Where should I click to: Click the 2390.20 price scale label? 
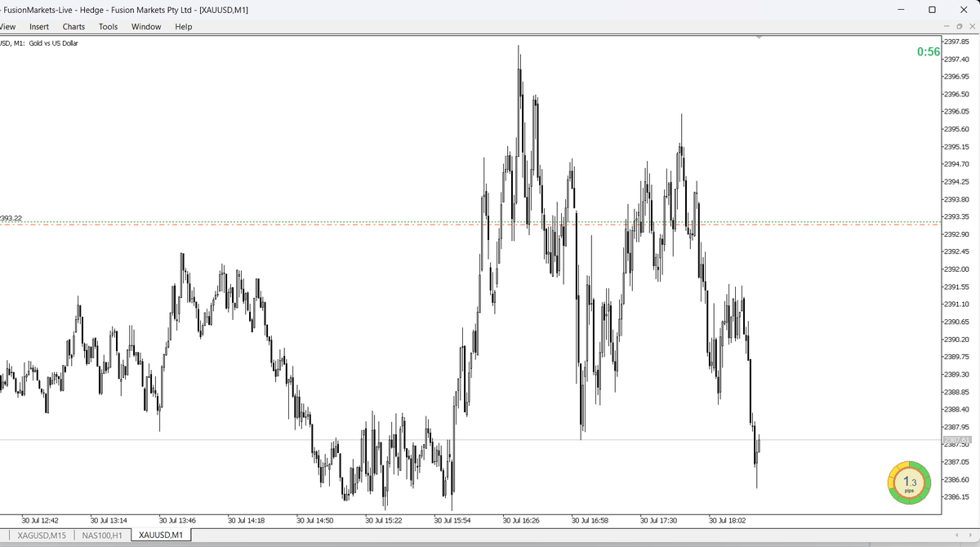tap(957, 340)
